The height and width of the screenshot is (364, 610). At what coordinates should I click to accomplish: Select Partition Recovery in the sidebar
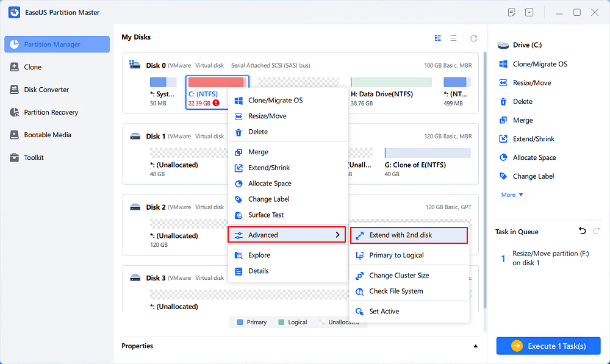51,112
